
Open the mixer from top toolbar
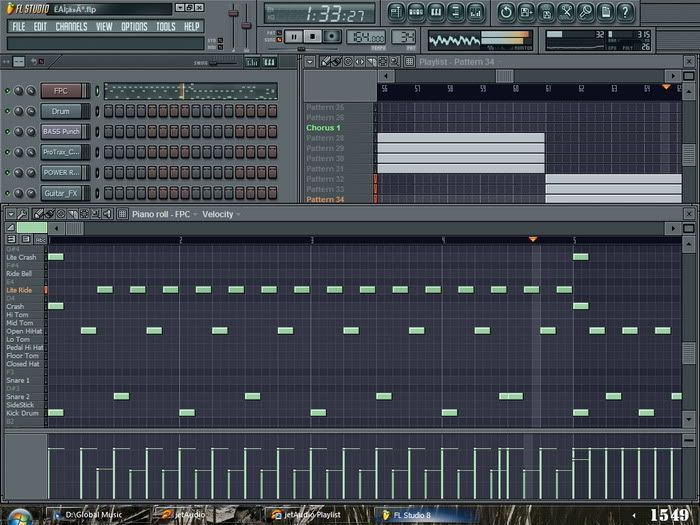(x=476, y=12)
